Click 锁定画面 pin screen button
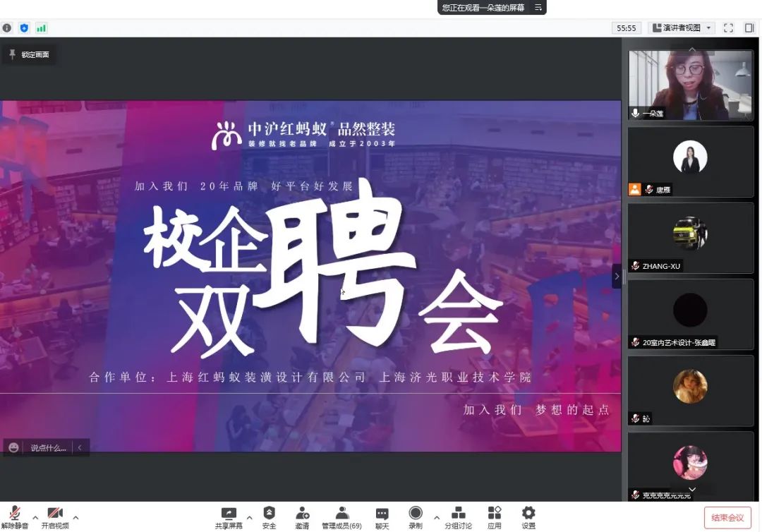The width and height of the screenshot is (762, 532). coord(29,54)
